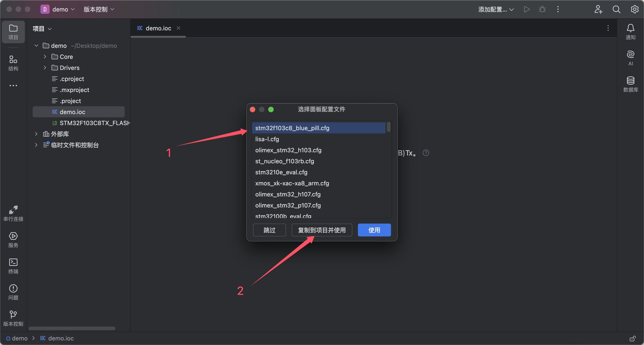644x345 pixels.
Task: Open editor tab options menu
Action: tap(608, 28)
